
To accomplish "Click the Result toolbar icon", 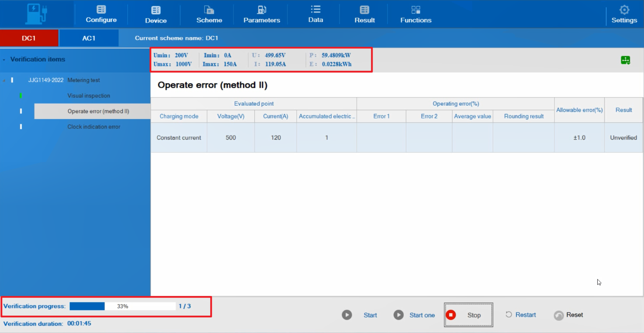I will [364, 10].
